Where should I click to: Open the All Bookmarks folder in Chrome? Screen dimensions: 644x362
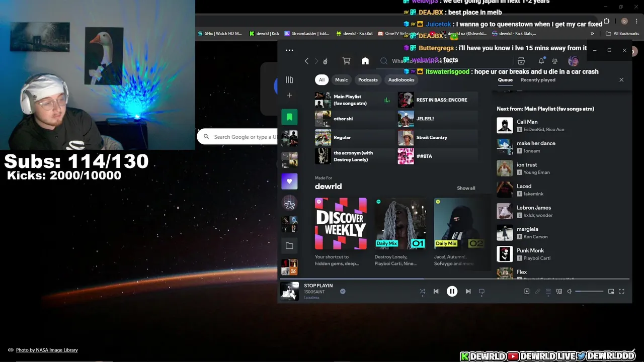[x=622, y=34]
